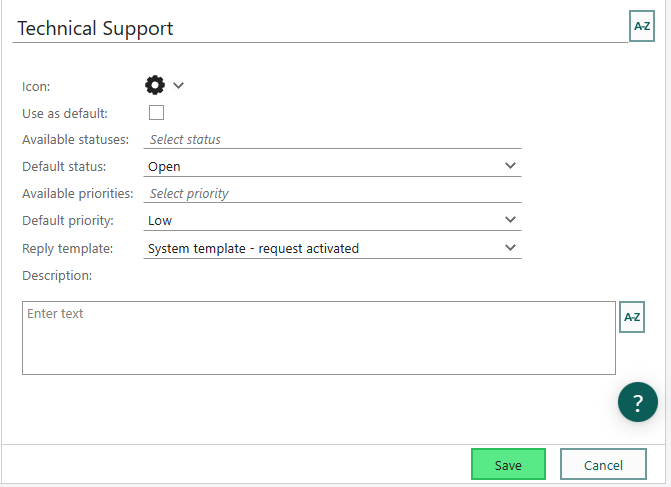Select the Low value in Default priority
Image resolution: width=671 pixels, height=487 pixels.
pyautogui.click(x=160, y=221)
